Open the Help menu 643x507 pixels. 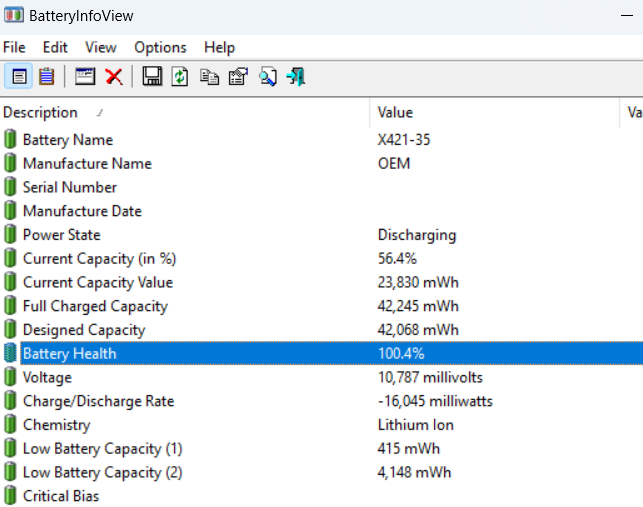[219, 48]
